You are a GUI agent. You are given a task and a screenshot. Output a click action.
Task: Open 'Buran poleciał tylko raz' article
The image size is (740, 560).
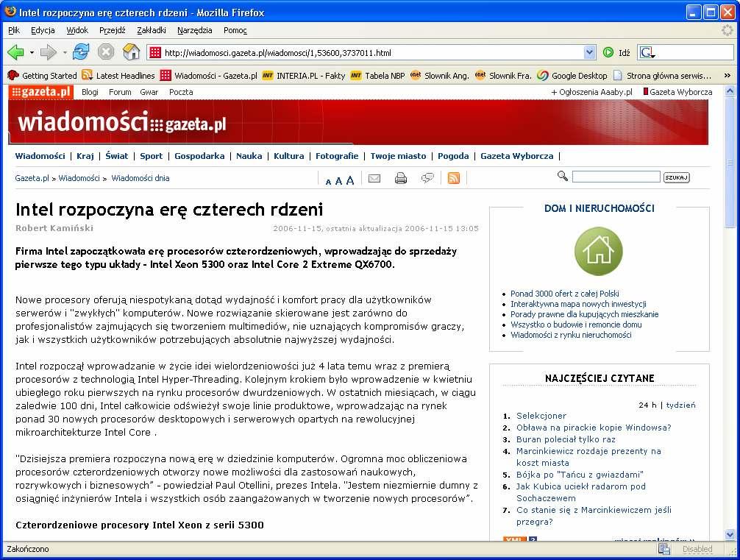(x=566, y=439)
